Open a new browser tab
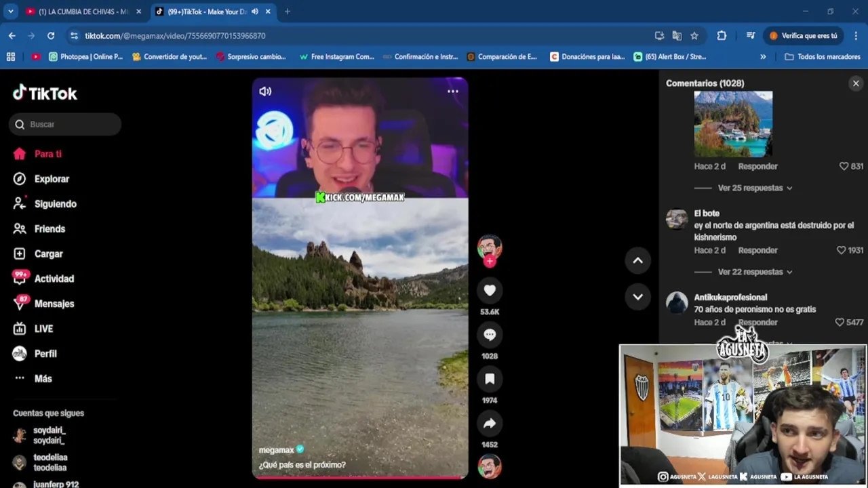This screenshot has height=488, width=868. pyautogui.click(x=288, y=12)
